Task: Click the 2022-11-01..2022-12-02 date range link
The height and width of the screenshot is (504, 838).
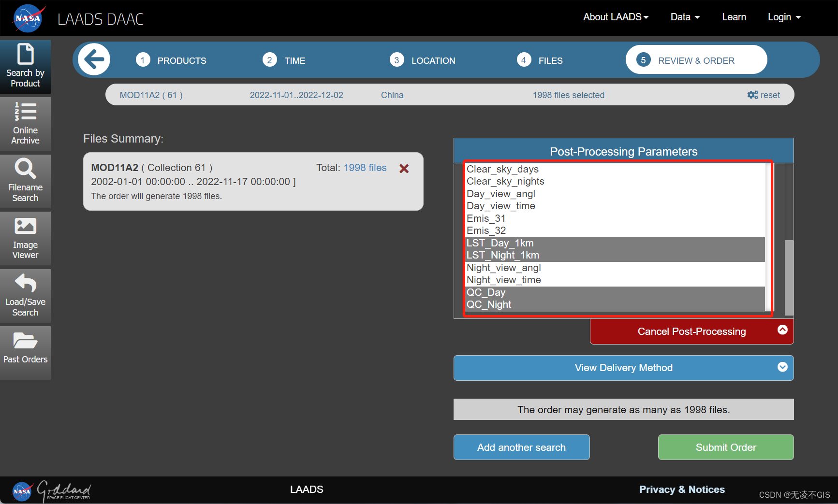Action: pos(296,95)
